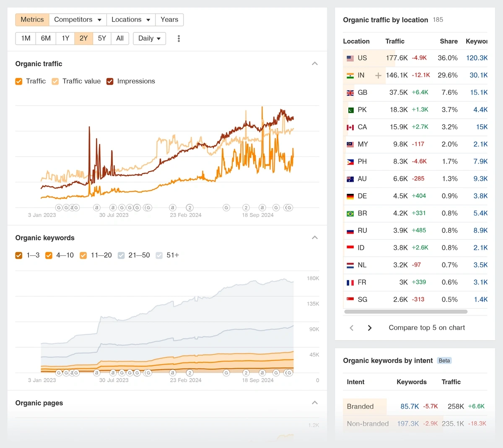Viewport: 503px width, 448px height.
Task: Click the US flag icon
Action: tap(350, 58)
